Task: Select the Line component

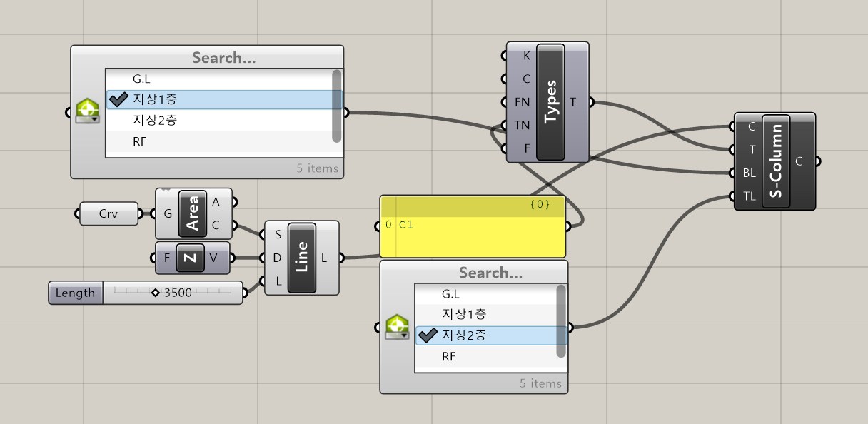Action: [301, 258]
